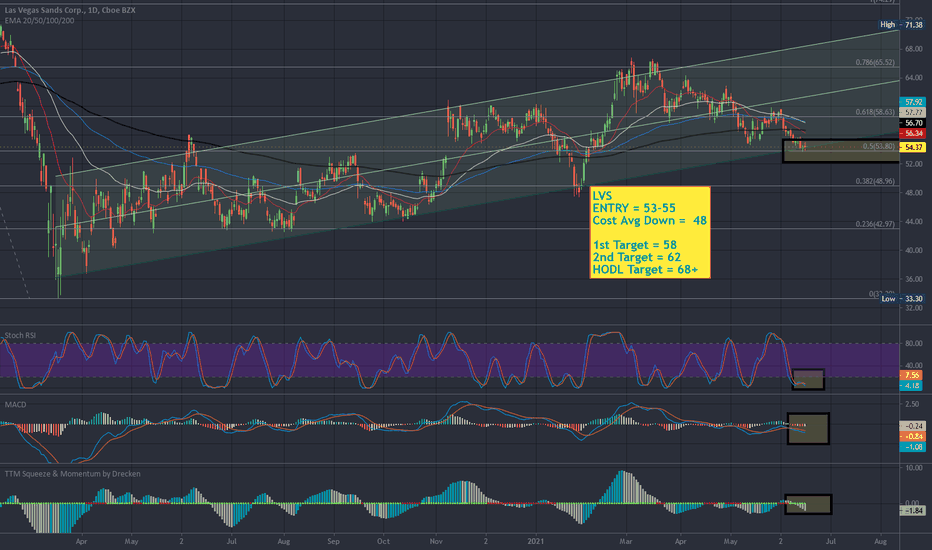Select the Stoch RSI indicator label
Image resolution: width=932 pixels, height=550 pixels.
(20, 335)
